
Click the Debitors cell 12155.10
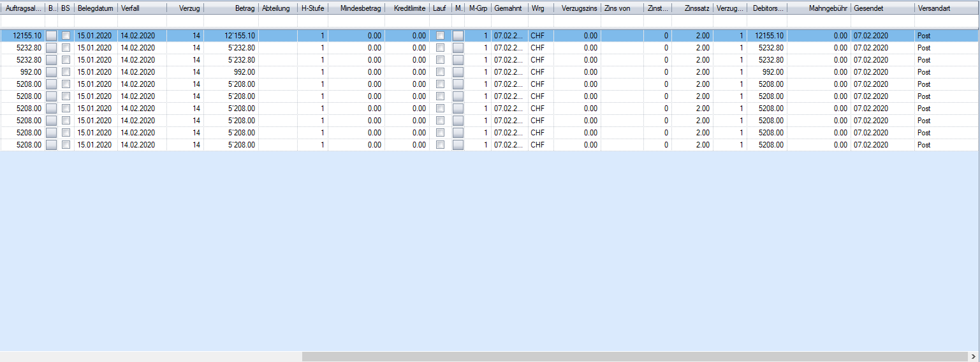click(x=767, y=36)
